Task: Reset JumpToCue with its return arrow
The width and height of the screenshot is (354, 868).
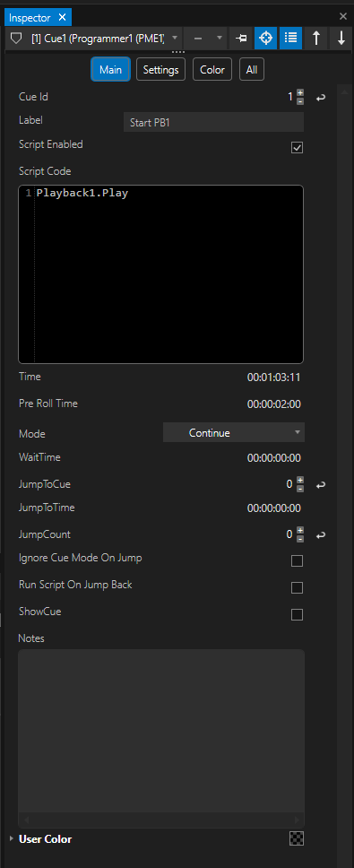Action: pyautogui.click(x=321, y=485)
